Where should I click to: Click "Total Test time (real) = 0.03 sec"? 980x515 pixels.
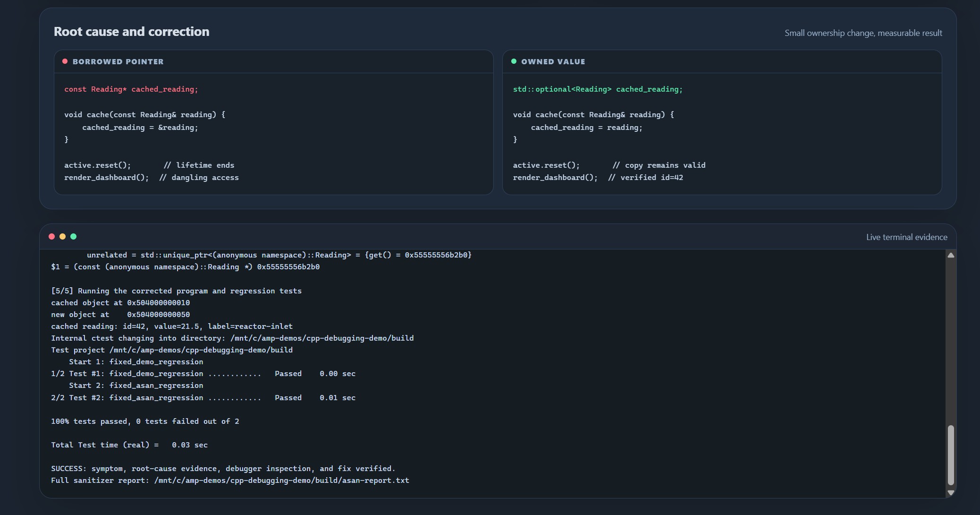[129, 445]
